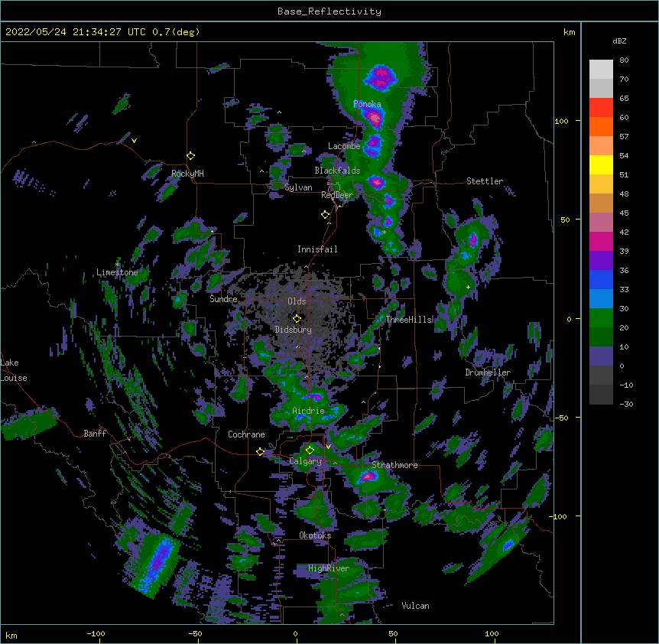Image resolution: width=659 pixels, height=644 pixels.
Task: Click the Olds label
Action: [297, 301]
